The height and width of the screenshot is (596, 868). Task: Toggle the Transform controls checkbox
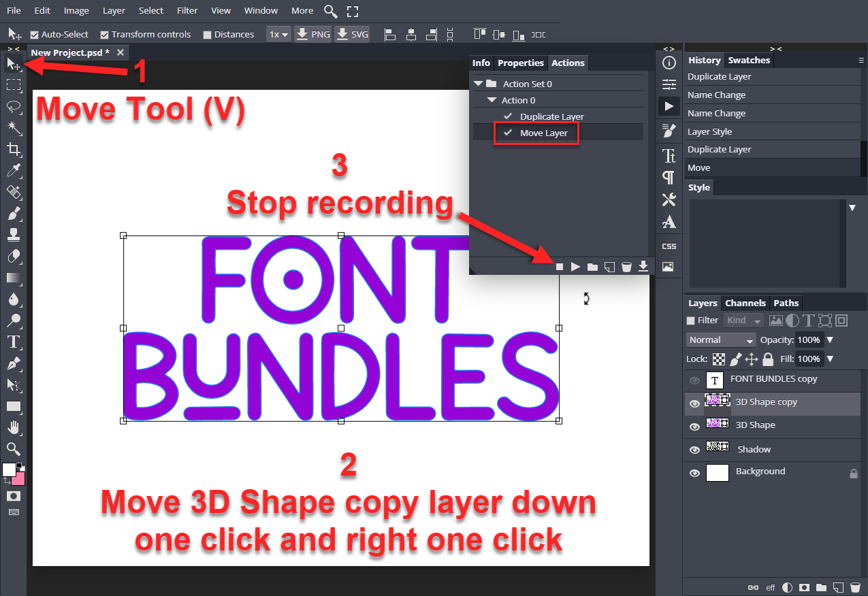(x=104, y=35)
